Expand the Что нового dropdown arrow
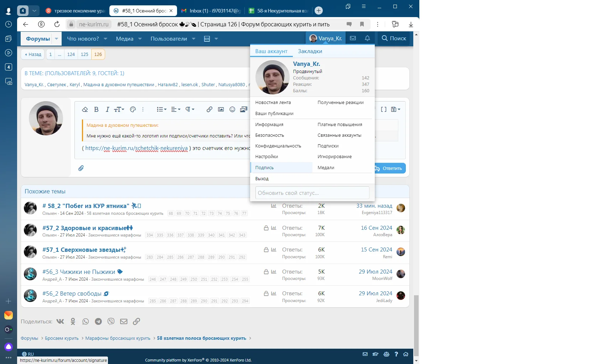 click(x=105, y=38)
